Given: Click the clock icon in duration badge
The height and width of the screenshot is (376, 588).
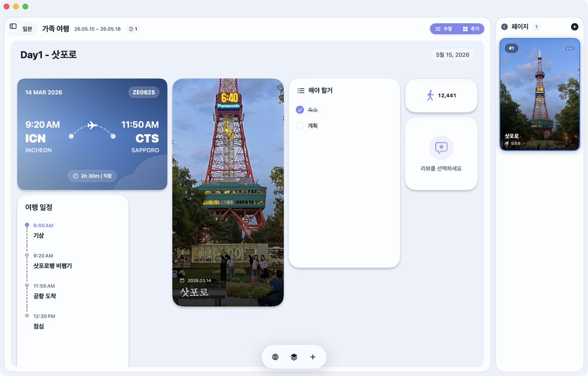Looking at the screenshot, I should tap(75, 176).
